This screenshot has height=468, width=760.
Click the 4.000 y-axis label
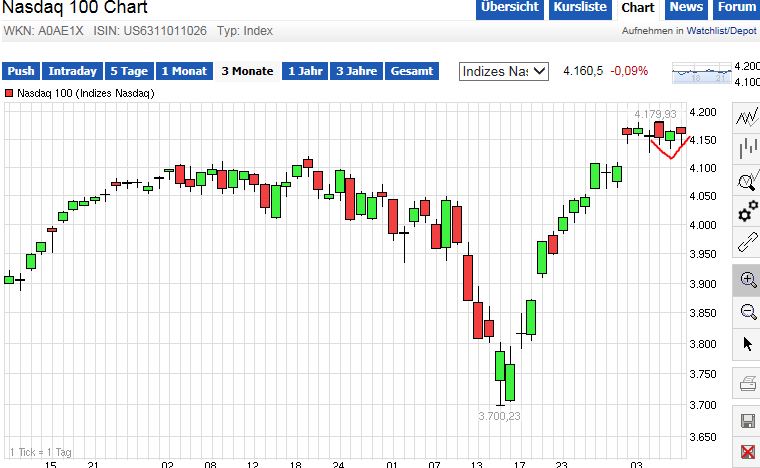click(x=703, y=225)
